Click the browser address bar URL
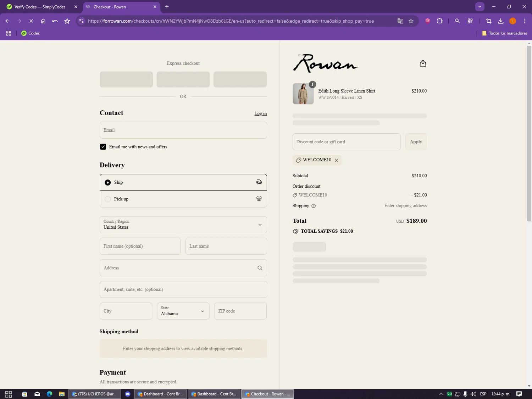This screenshot has height=399, width=532. click(x=231, y=21)
